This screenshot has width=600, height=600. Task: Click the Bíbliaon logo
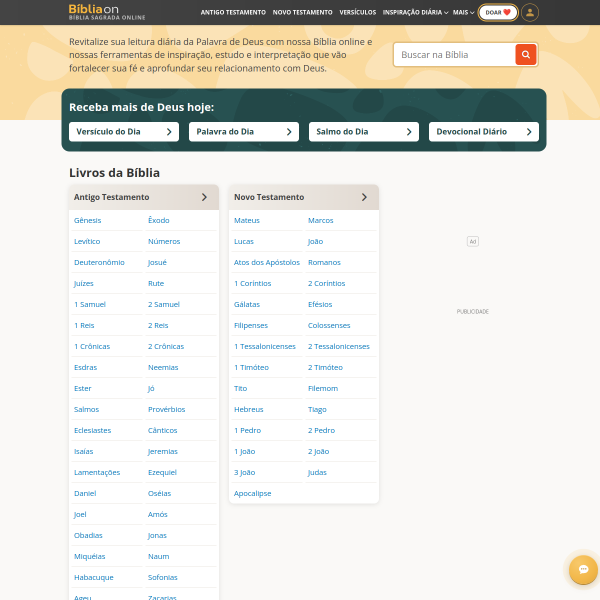click(107, 12)
